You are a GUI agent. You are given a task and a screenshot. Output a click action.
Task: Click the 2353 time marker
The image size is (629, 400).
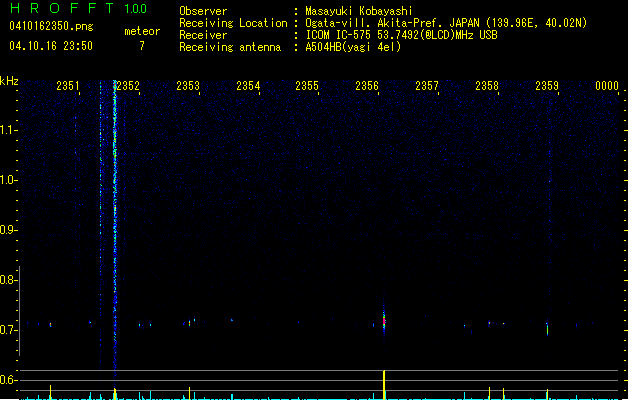click(188, 86)
